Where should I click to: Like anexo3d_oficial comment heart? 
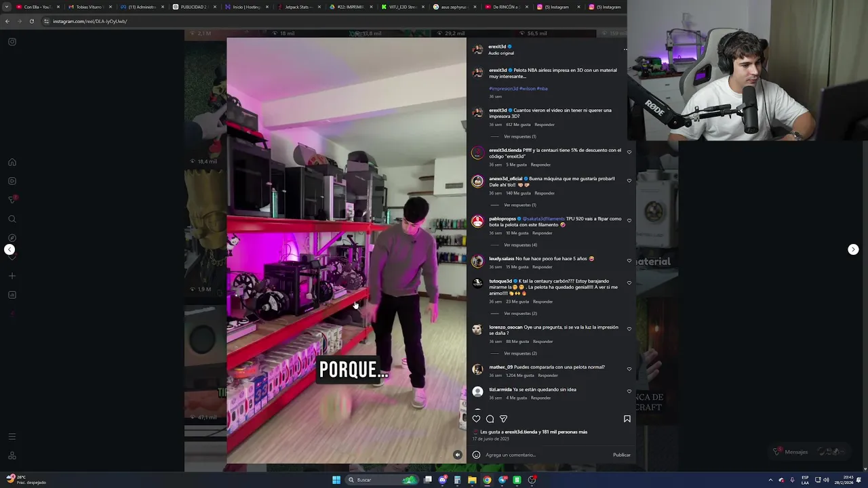(x=629, y=180)
